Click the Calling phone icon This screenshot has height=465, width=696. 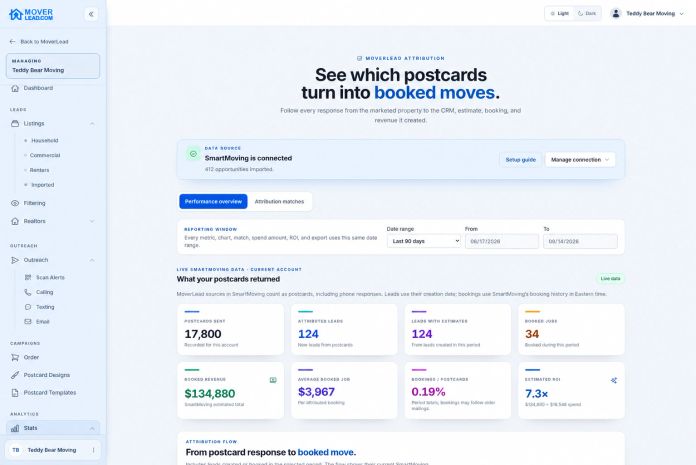[28, 292]
